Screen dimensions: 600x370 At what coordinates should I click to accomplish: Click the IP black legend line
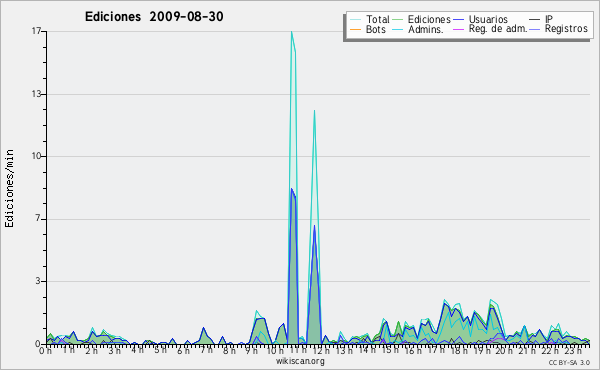[x=535, y=20]
